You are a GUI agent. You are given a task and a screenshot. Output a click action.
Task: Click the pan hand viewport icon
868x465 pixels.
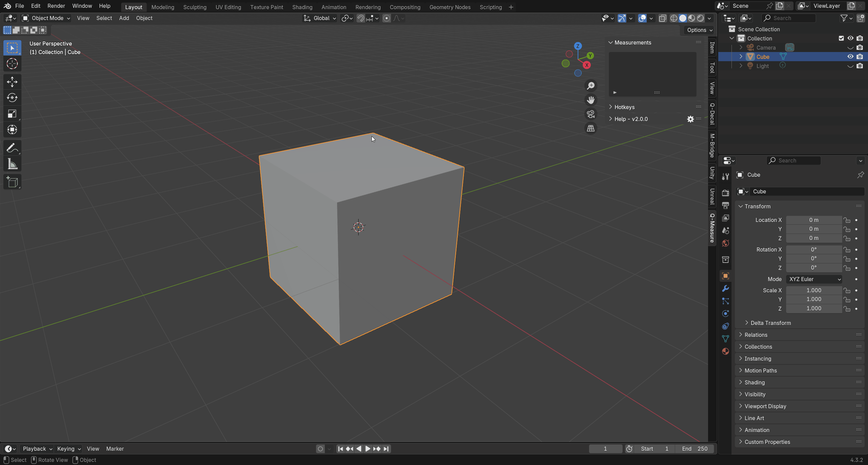(x=591, y=100)
